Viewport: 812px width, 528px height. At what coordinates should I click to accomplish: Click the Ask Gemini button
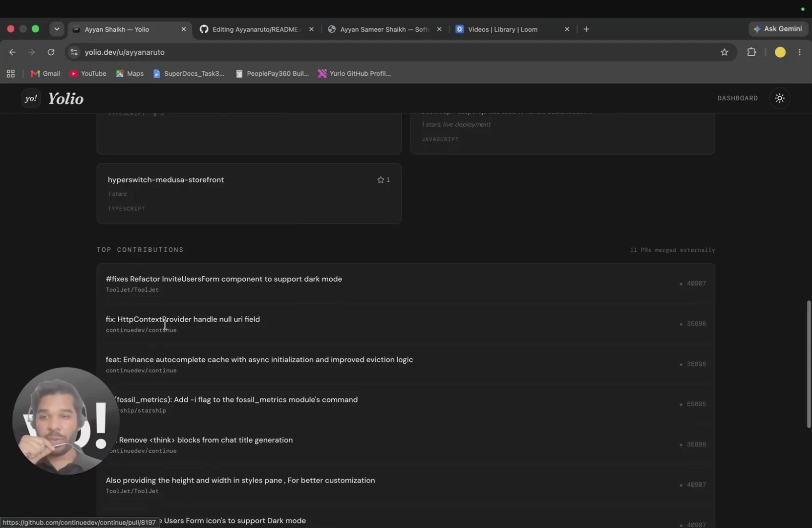tap(778, 29)
